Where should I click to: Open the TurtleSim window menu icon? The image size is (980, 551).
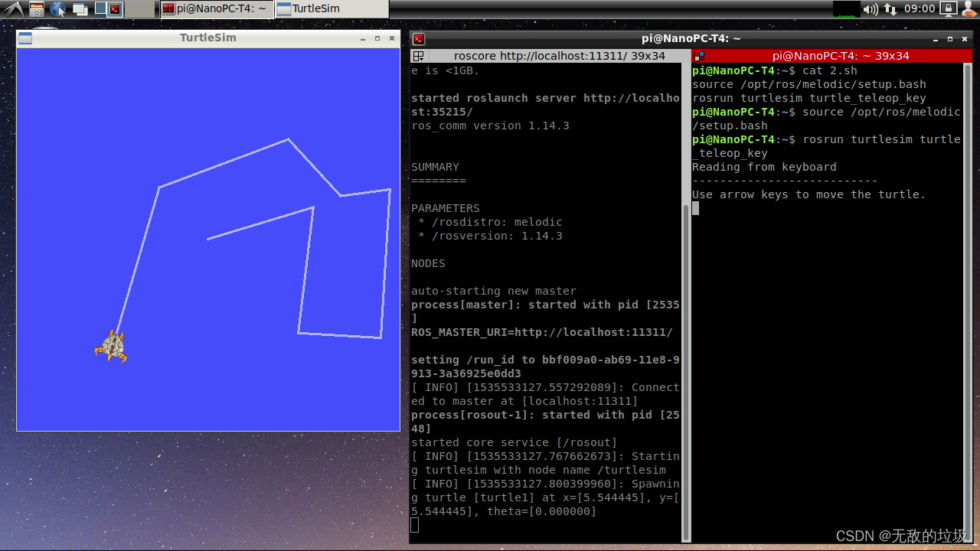24,38
